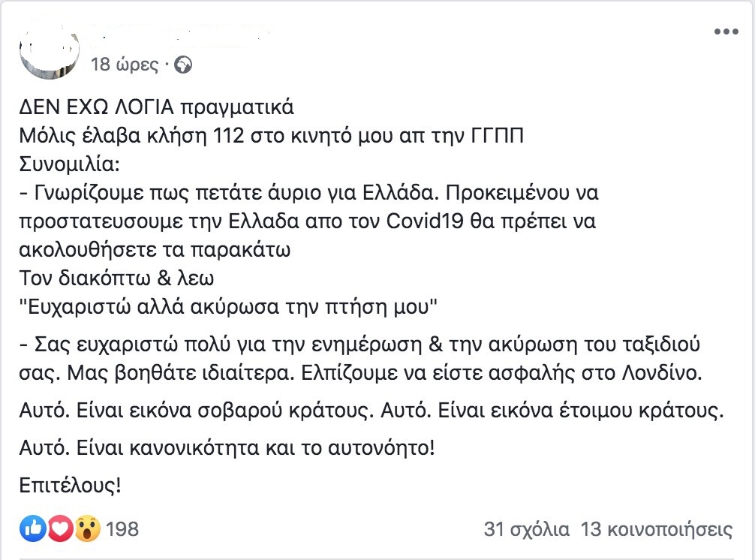Click the word "Covid19" in the post
The width and height of the screenshot is (755, 560).
coord(425,221)
